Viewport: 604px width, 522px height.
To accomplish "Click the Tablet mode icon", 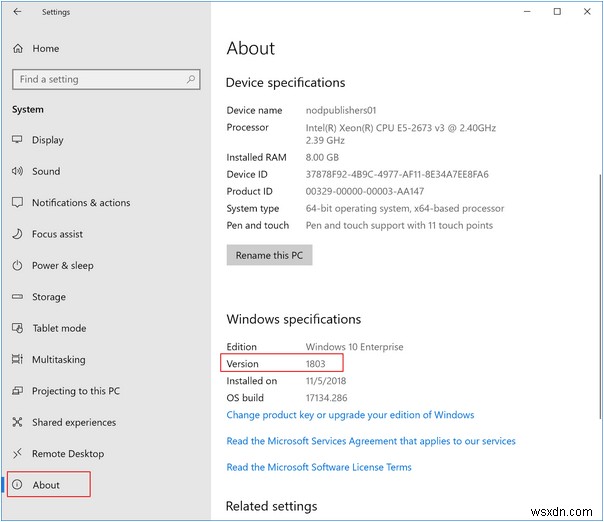I will [17, 328].
